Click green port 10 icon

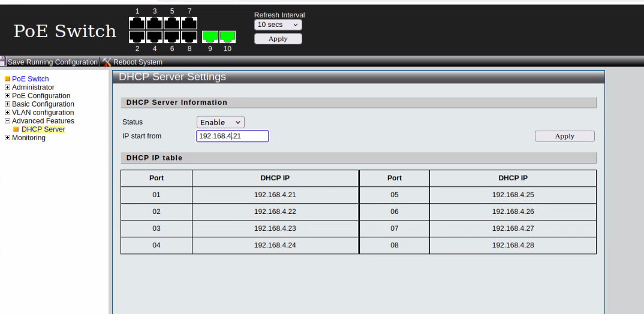tap(227, 37)
